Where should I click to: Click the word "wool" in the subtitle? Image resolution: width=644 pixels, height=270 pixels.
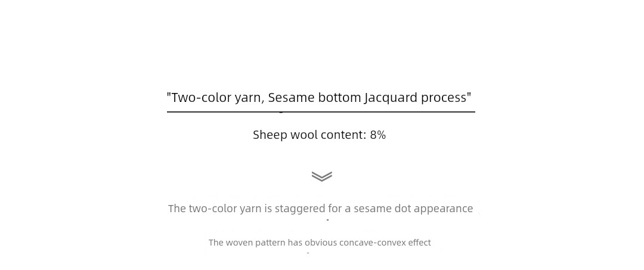coord(304,135)
